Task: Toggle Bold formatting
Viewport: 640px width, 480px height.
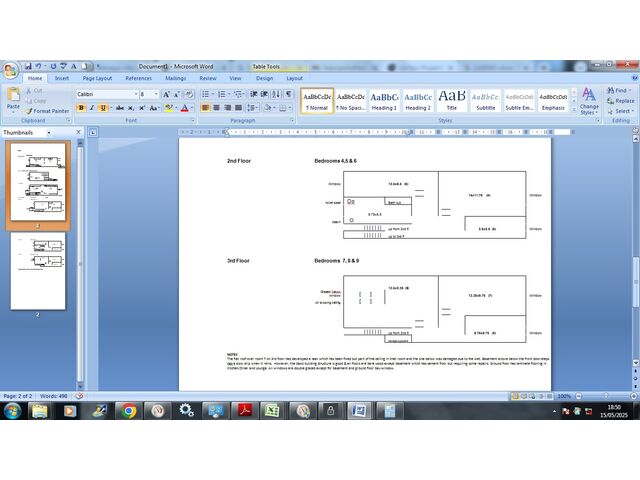Action: [x=81, y=108]
